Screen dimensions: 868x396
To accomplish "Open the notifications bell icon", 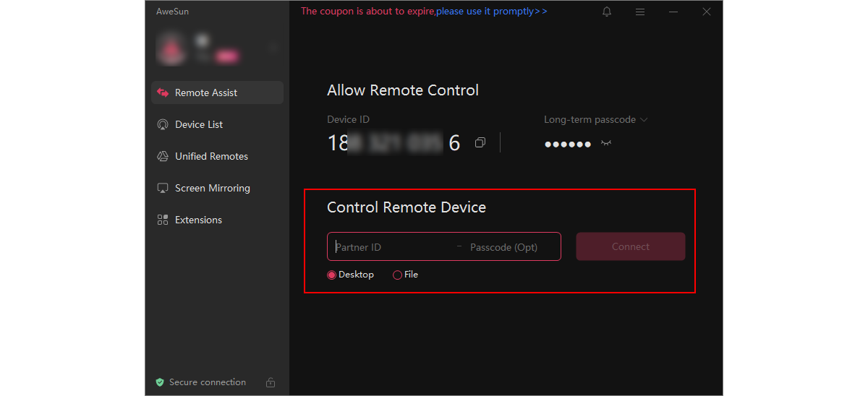I will click(x=607, y=12).
